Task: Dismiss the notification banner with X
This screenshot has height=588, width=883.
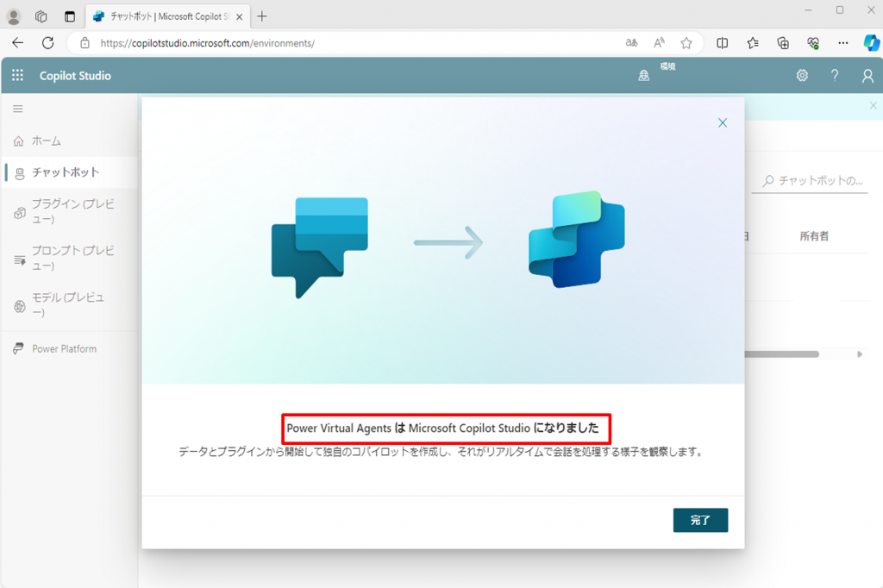Action: coord(873,105)
